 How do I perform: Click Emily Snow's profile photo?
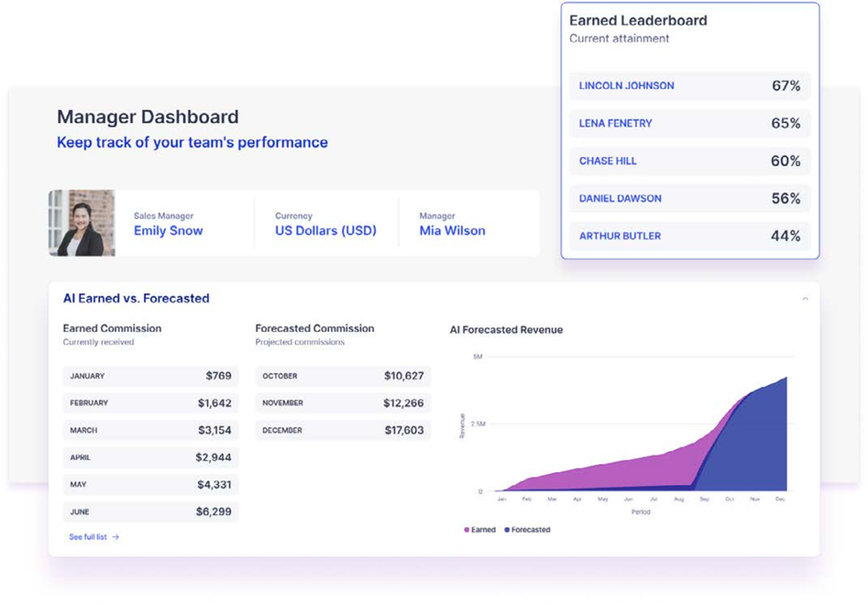click(82, 223)
